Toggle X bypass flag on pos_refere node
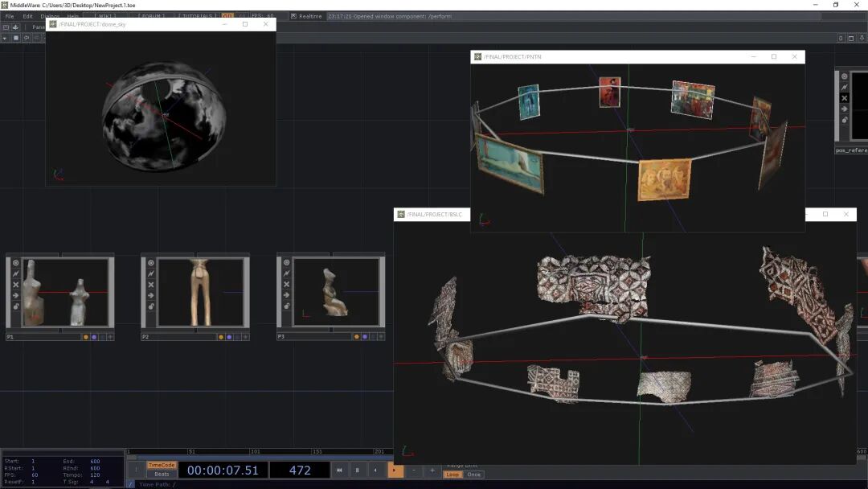 click(x=844, y=98)
